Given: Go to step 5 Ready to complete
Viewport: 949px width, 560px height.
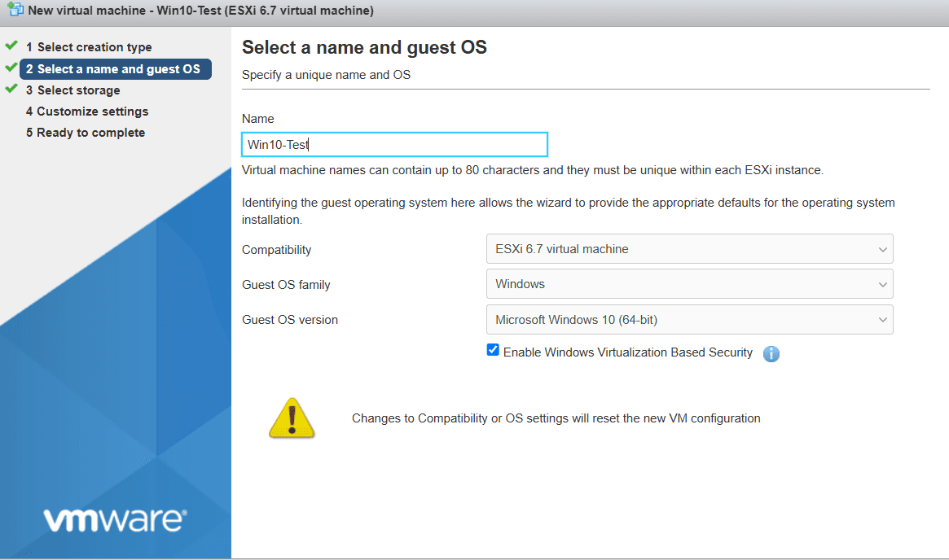Looking at the screenshot, I should pos(86,133).
